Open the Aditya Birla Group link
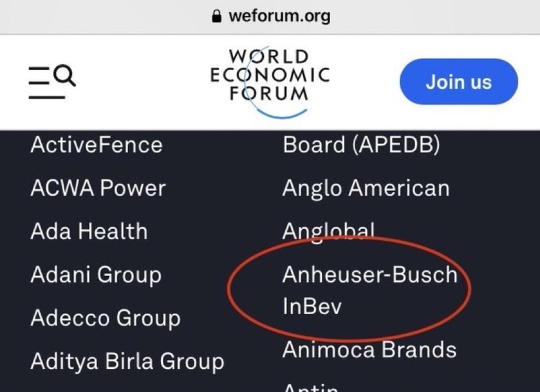Viewport: 540px width, 392px height. coord(127,361)
